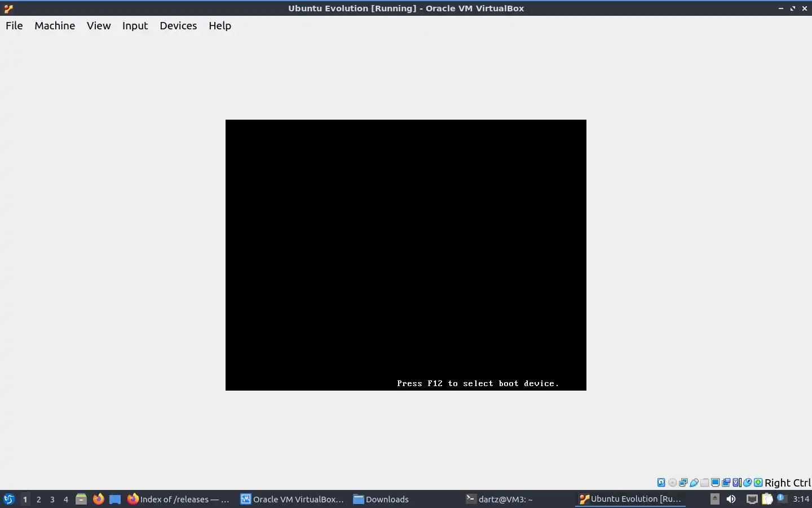
Task: Click the optical disc status icon
Action: click(672, 483)
